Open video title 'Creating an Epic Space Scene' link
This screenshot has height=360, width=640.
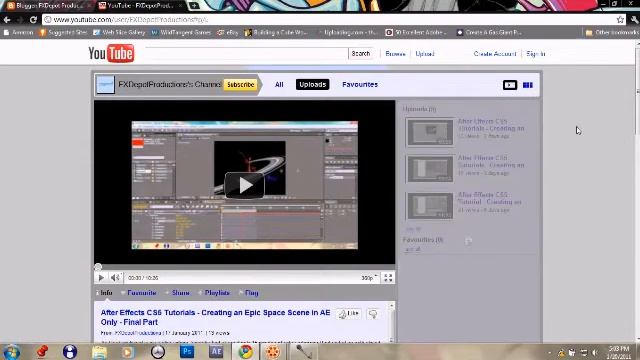pos(215,317)
